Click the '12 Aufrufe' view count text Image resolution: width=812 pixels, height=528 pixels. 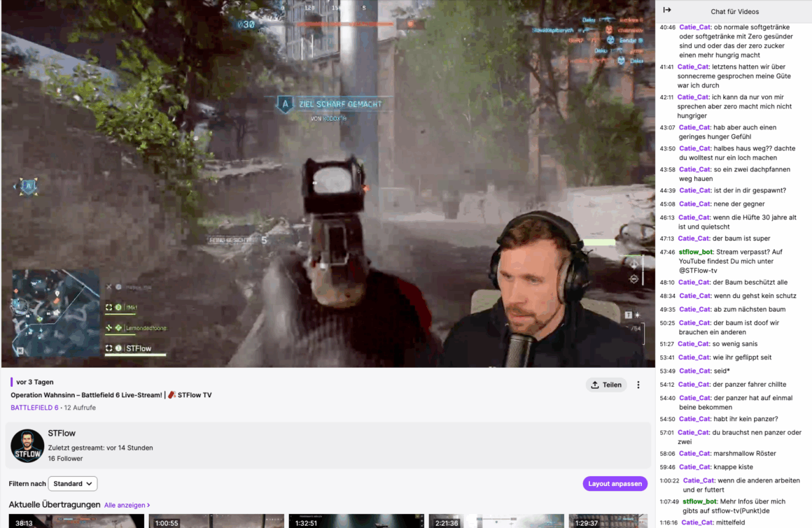pos(80,408)
